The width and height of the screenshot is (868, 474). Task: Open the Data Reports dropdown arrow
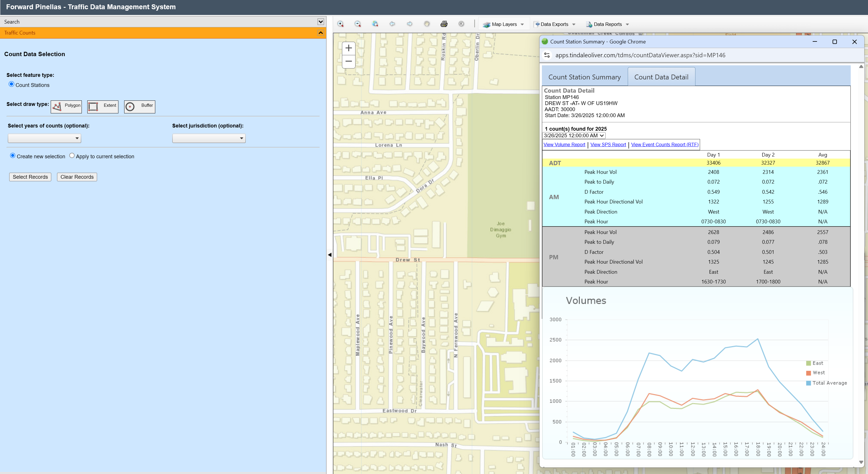[627, 24]
